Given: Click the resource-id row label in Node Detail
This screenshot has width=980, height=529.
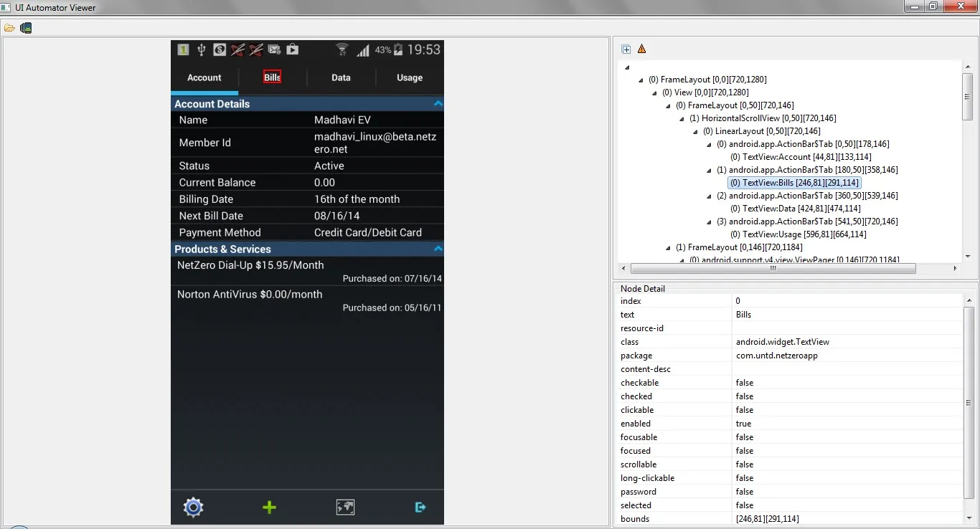Looking at the screenshot, I should 642,328.
